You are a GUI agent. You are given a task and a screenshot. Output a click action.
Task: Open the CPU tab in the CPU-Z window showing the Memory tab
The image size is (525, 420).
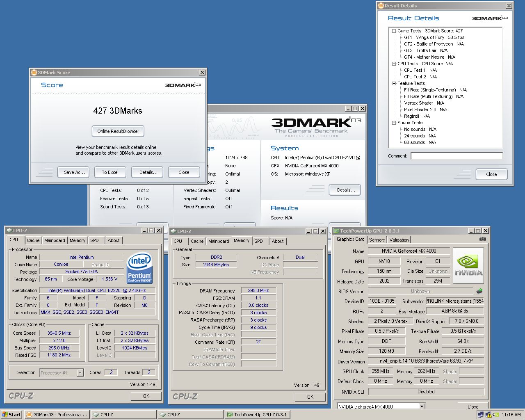pyautogui.click(x=178, y=241)
